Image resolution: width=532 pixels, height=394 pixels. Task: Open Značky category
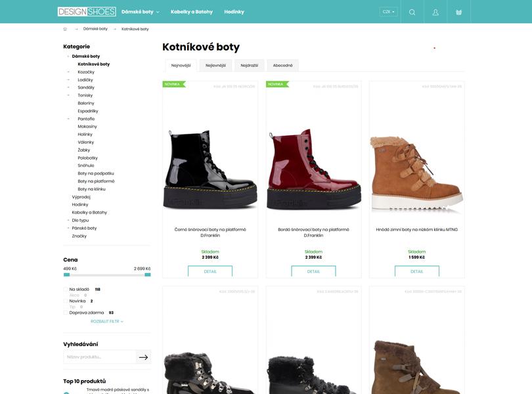[x=79, y=236]
